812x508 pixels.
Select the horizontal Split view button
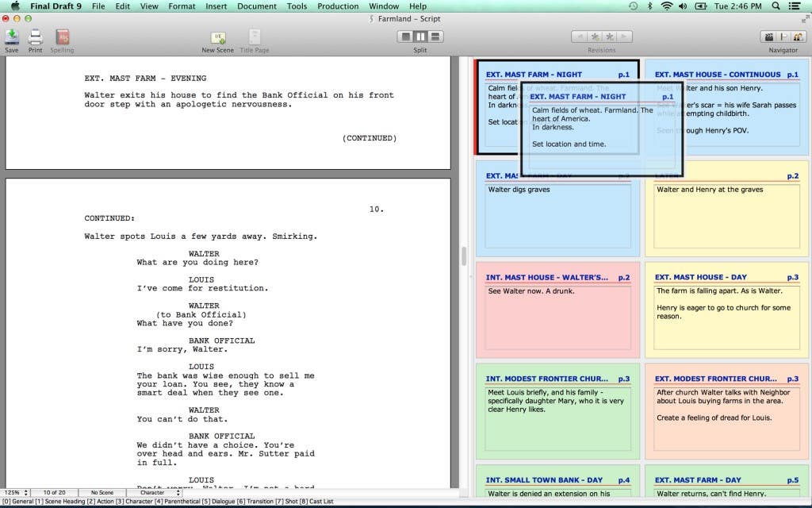tap(435, 37)
